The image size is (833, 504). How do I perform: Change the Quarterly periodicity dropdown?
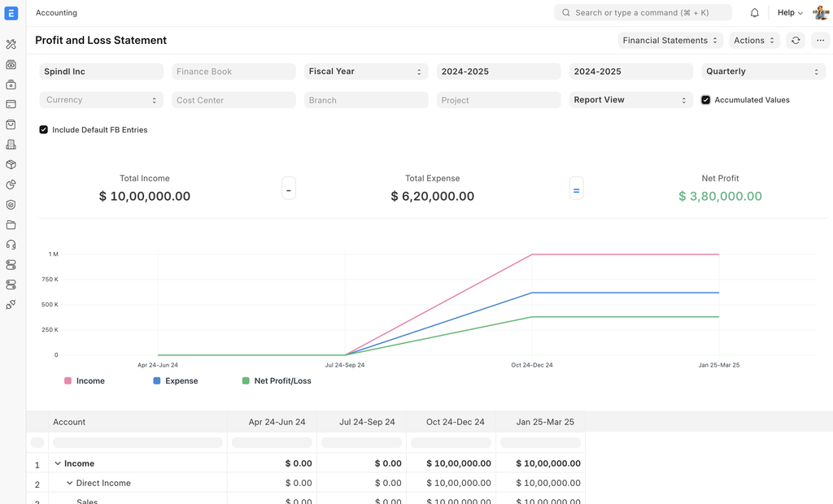[763, 71]
